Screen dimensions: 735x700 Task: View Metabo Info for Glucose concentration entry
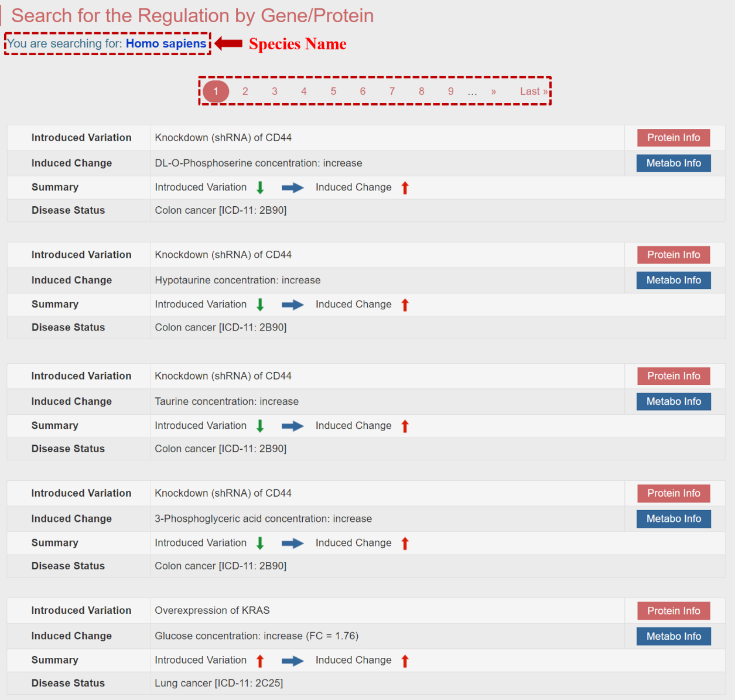pos(674,637)
